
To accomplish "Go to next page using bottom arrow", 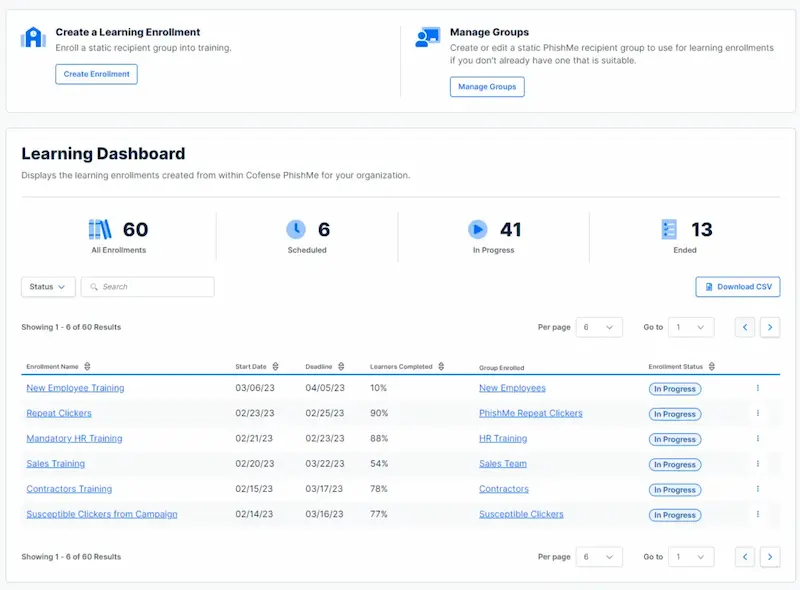I will tap(770, 557).
